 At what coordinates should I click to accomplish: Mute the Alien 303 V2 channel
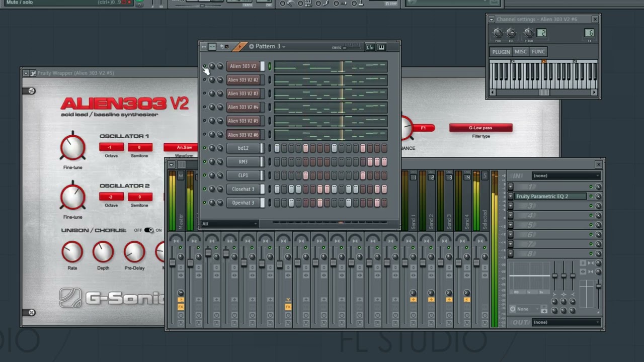[204, 66]
